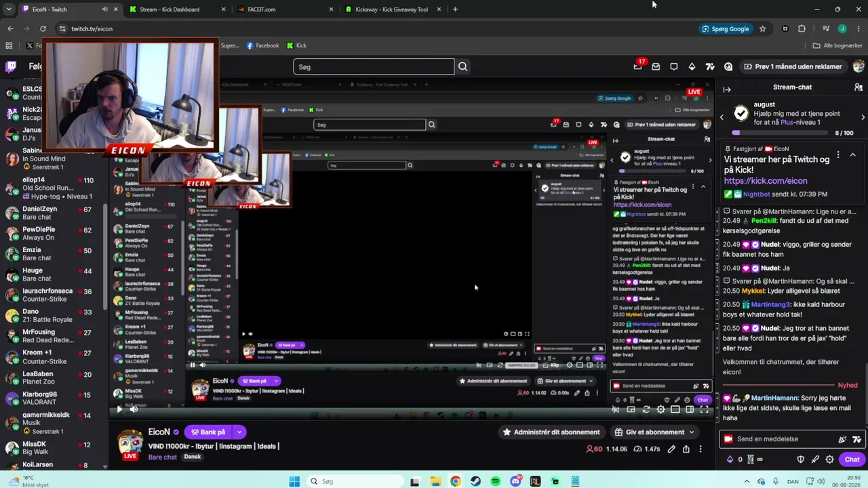Click the Twitch search magnifier button
Image resolution: width=868 pixels, height=488 pixels.
point(462,66)
